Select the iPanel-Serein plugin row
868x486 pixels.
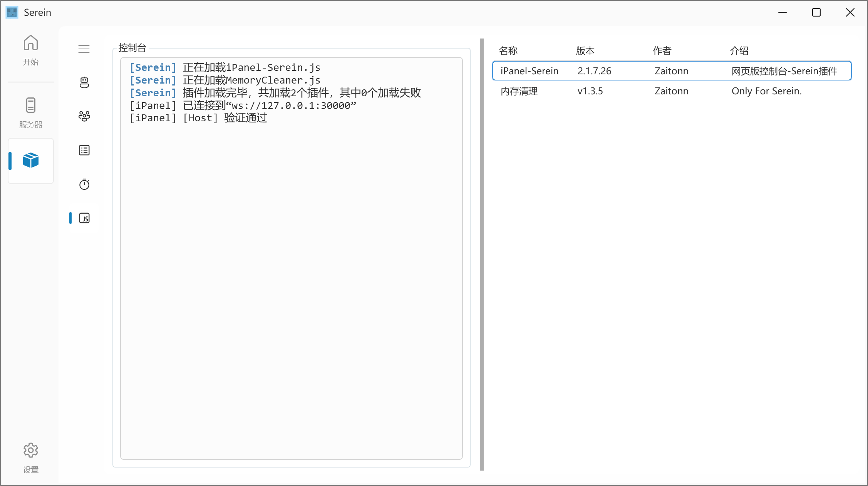[672, 71]
